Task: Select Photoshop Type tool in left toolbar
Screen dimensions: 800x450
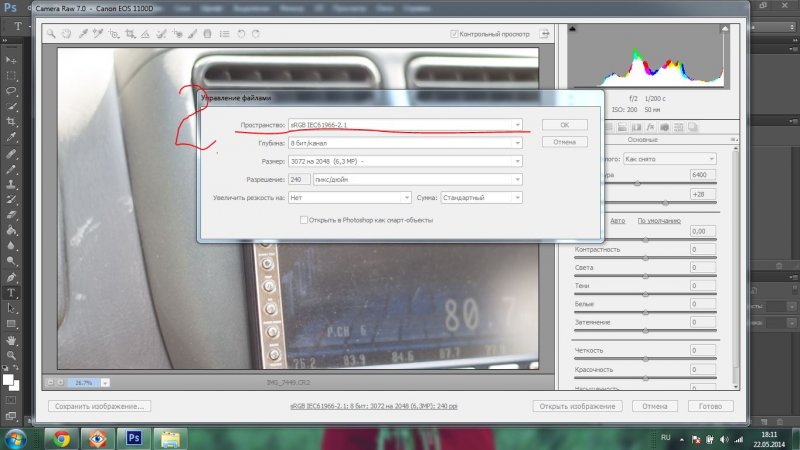Action: coord(11,293)
